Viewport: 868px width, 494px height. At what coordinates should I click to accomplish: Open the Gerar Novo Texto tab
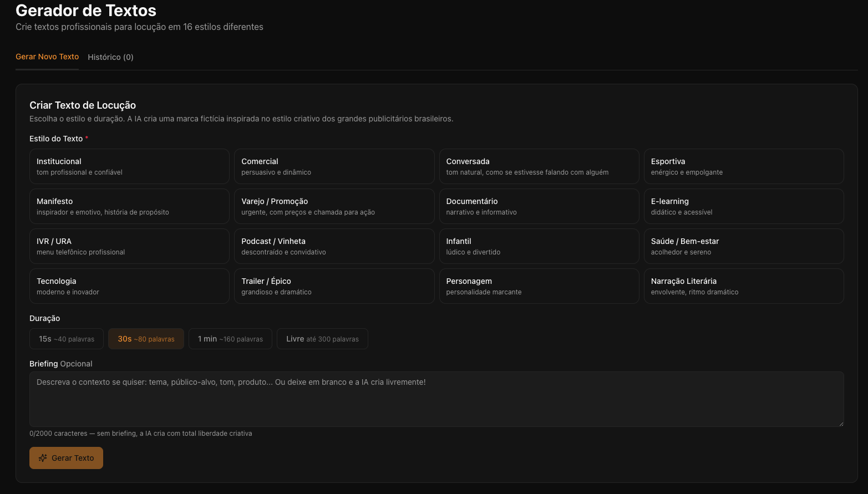click(47, 57)
